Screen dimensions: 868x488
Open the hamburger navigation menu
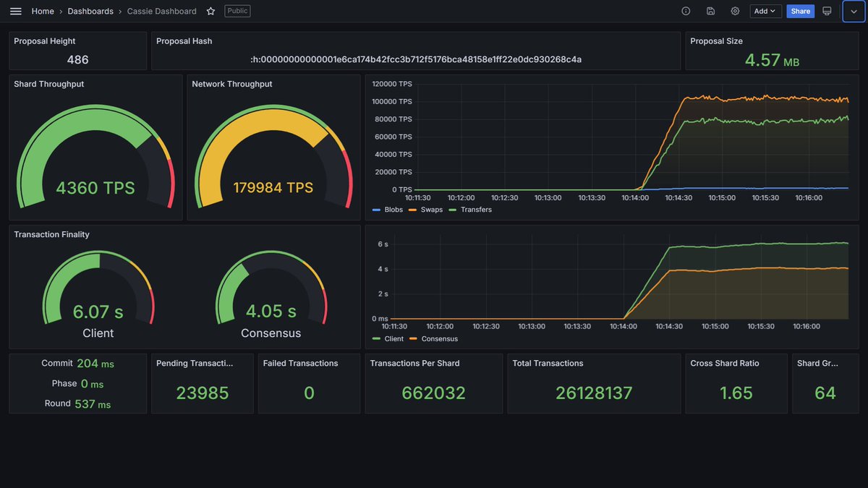tap(16, 11)
